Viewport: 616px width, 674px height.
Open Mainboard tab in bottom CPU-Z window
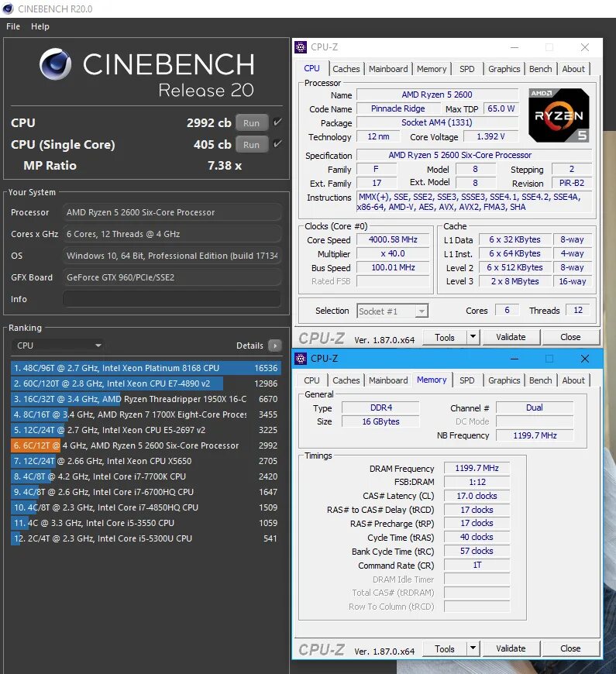[388, 380]
